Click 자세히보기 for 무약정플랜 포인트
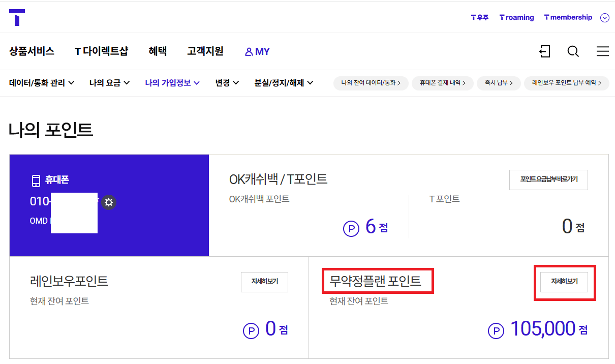615x364 pixels. coord(564,282)
